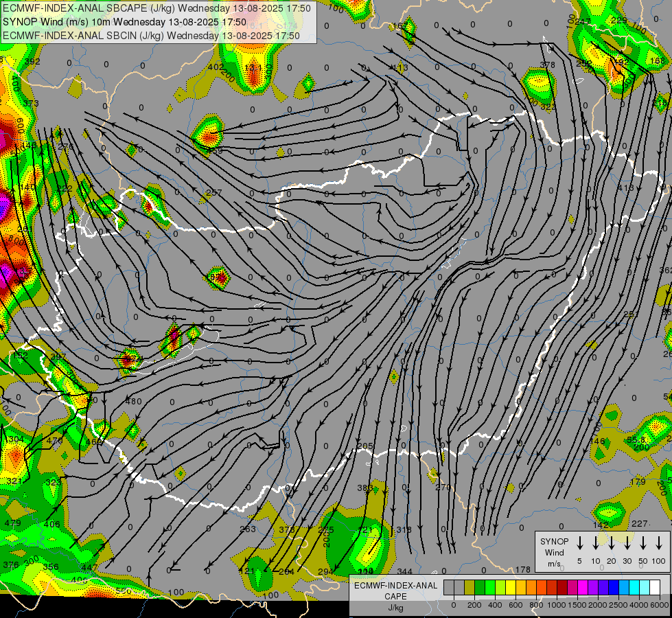Image resolution: width=672 pixels, height=618 pixels.
Task: Click the map value 270
Action: click(443, 488)
